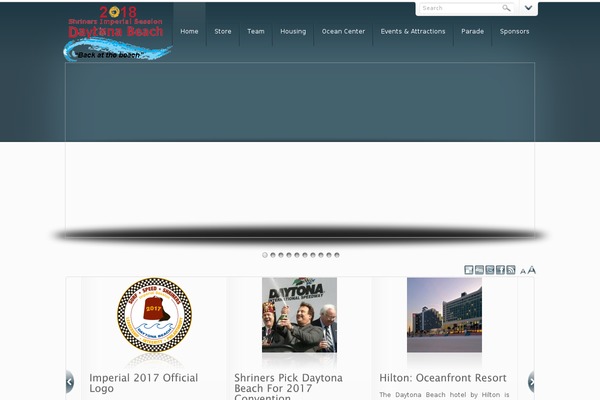Open the Twitter icon link
This screenshot has height=400, width=600.
(490, 270)
